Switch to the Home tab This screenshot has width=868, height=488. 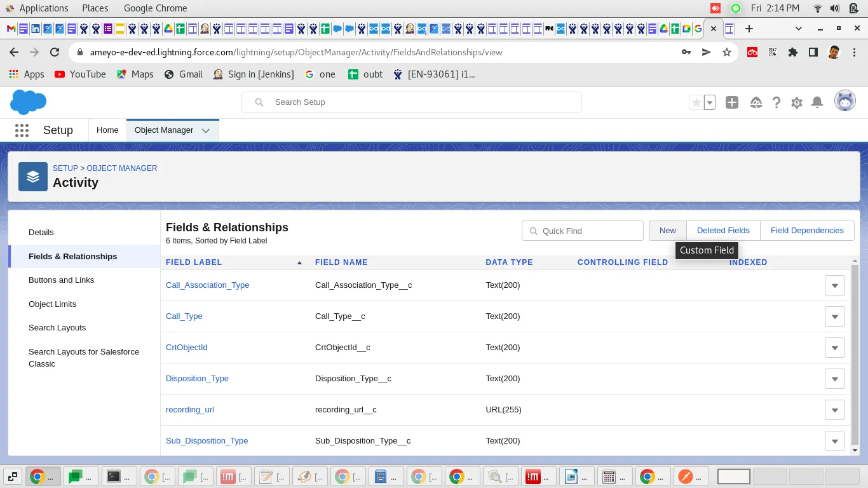[107, 130]
